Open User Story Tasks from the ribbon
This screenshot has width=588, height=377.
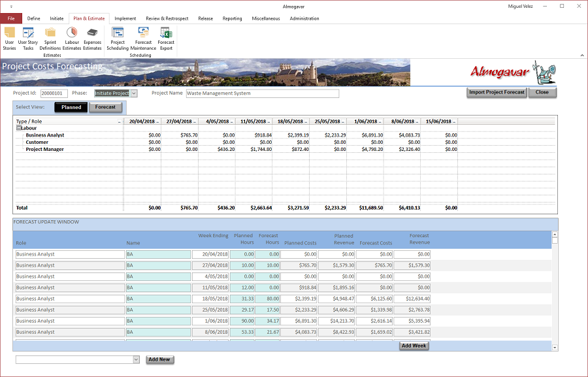[28, 39]
